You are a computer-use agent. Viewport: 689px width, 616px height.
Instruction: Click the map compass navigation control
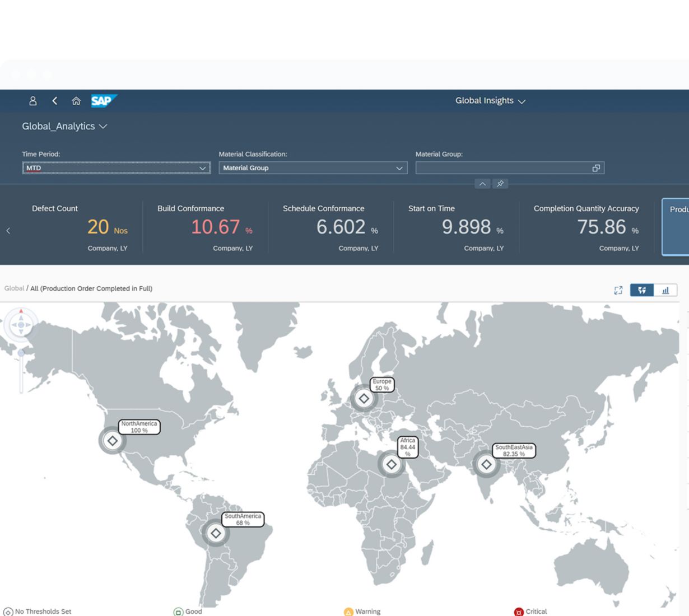point(21,325)
